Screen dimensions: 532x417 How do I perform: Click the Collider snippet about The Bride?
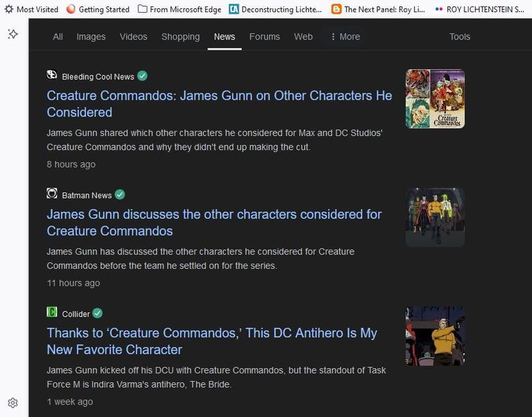tap(216, 377)
